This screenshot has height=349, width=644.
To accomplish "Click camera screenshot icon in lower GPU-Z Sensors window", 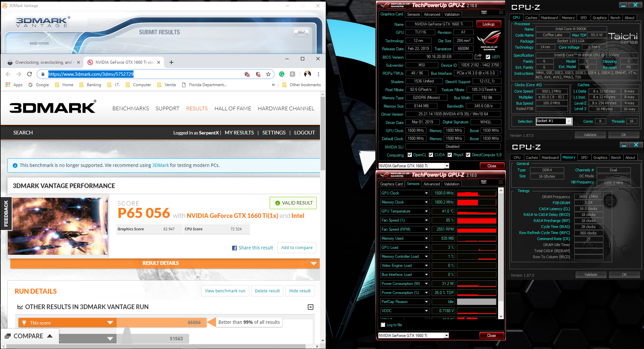I will pos(483,182).
